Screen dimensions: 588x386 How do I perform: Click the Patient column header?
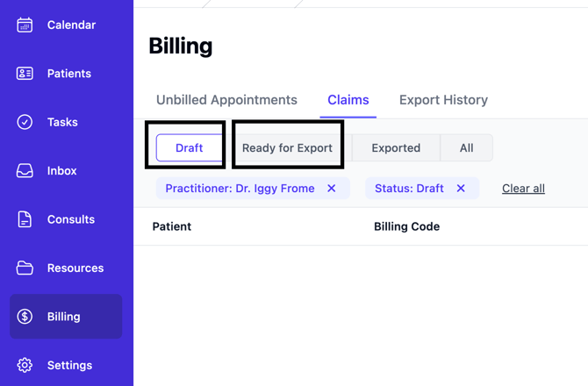pos(172,226)
